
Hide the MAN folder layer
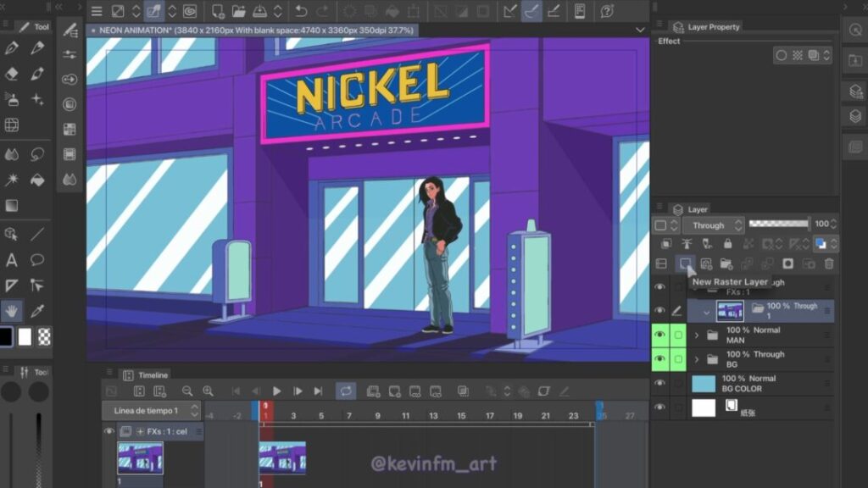click(660, 335)
